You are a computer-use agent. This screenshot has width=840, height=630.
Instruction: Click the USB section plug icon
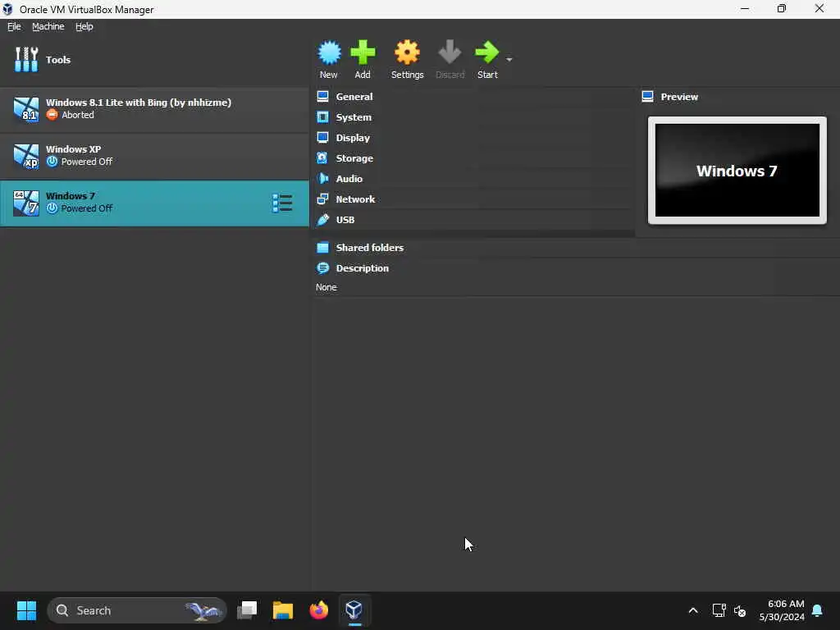322,220
